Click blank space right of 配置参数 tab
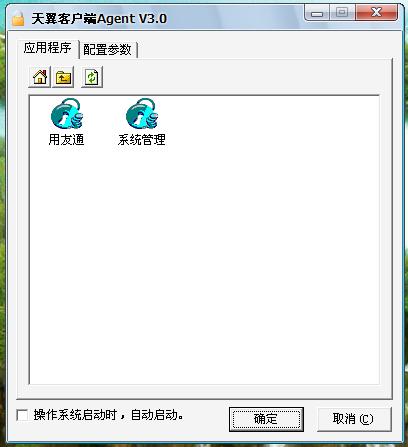 pos(263,50)
